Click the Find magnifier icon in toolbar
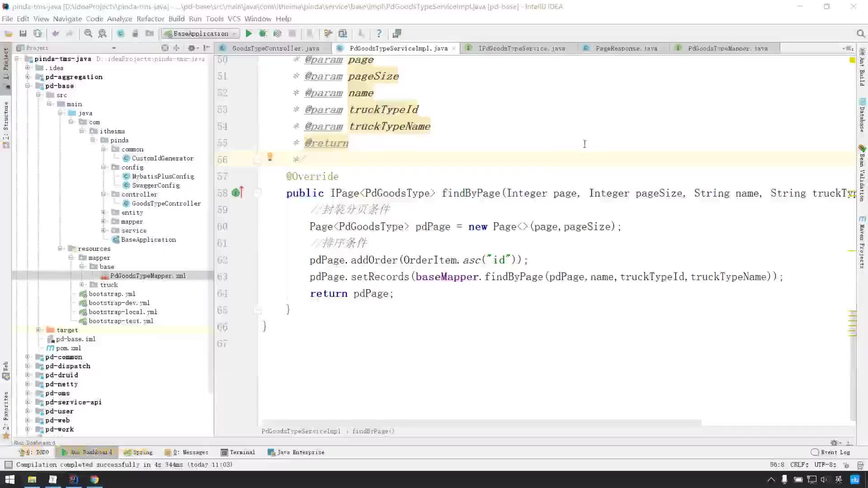Screen dimensions: 868x488 click(x=88, y=33)
